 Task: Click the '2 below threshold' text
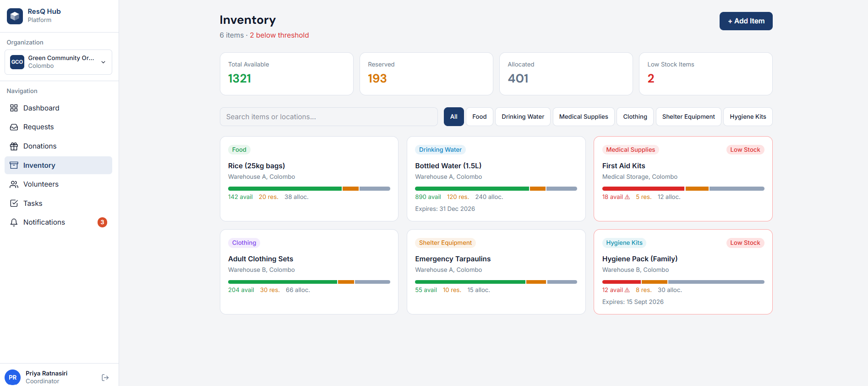[x=279, y=35]
